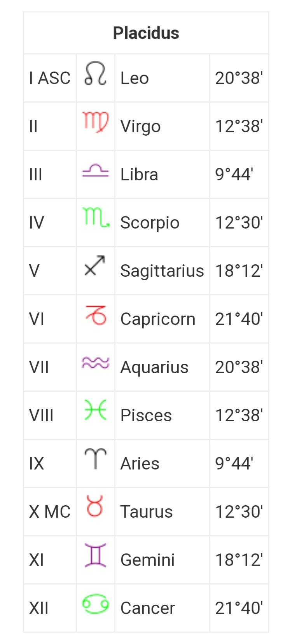This screenshot has height=644, width=290.
Task: Select the X MC house label
Action: coord(50,512)
